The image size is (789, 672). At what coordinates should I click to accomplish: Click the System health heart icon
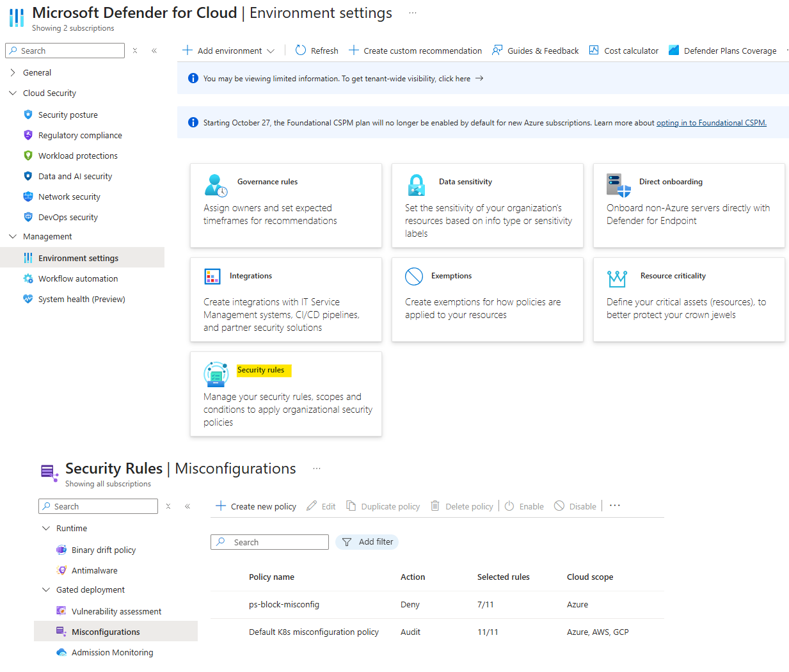[x=28, y=299]
